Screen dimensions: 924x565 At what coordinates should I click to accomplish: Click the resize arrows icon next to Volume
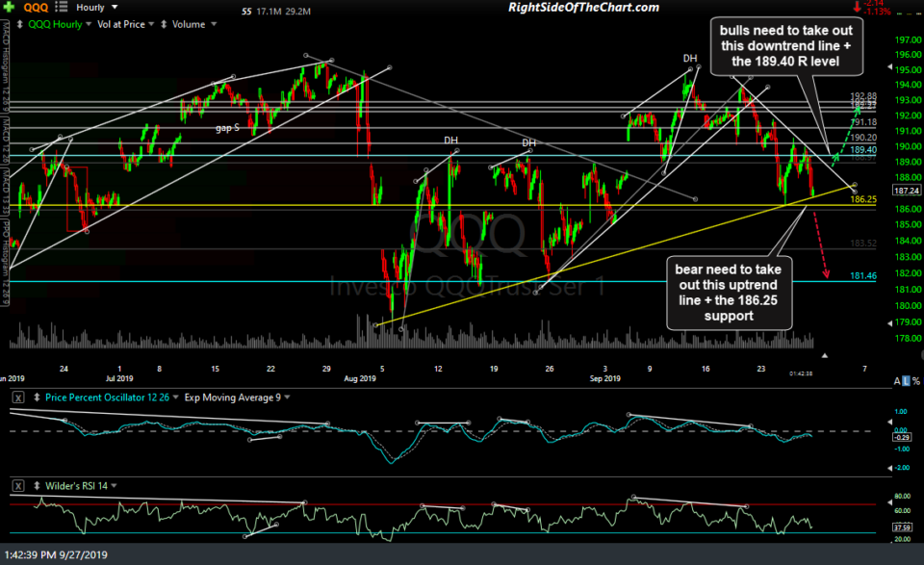(x=164, y=24)
